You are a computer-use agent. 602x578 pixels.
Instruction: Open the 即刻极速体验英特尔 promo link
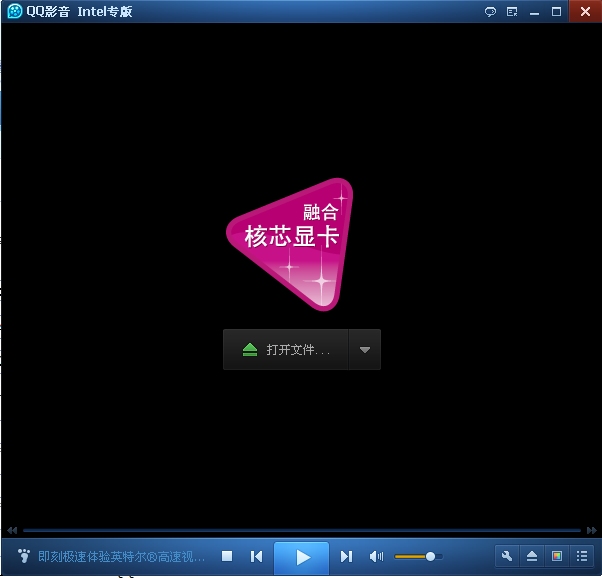pyautogui.click(x=121, y=556)
